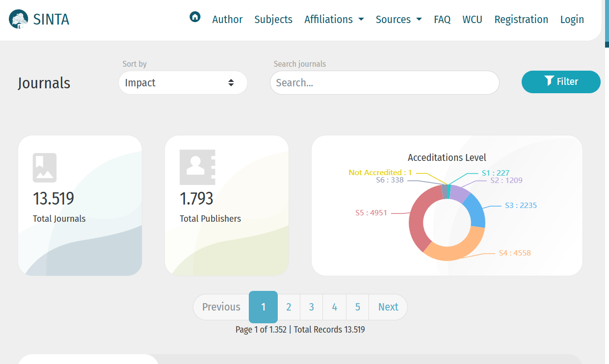609x364 pixels.
Task: Open the Author menu item
Action: coord(227,20)
